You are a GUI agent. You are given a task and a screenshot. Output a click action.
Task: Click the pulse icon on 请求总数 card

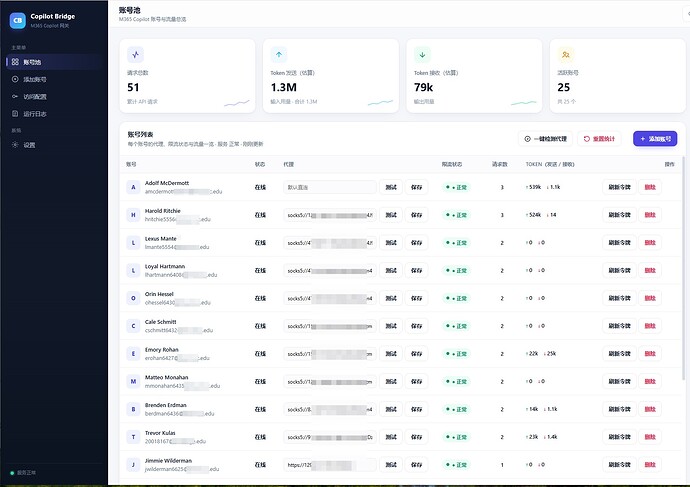click(x=136, y=55)
